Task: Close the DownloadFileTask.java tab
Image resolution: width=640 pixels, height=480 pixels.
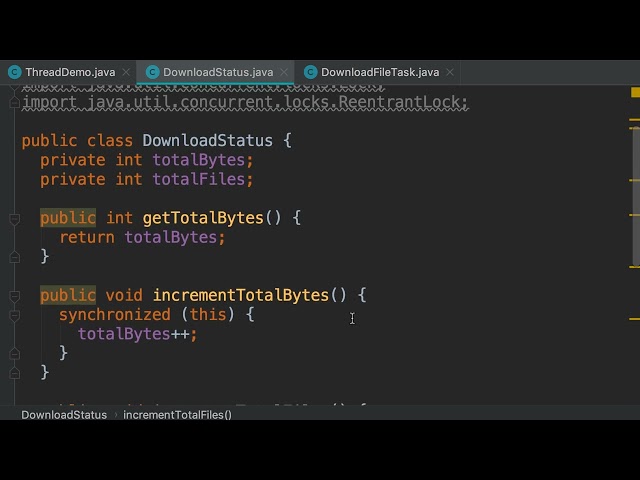Action: (x=450, y=72)
